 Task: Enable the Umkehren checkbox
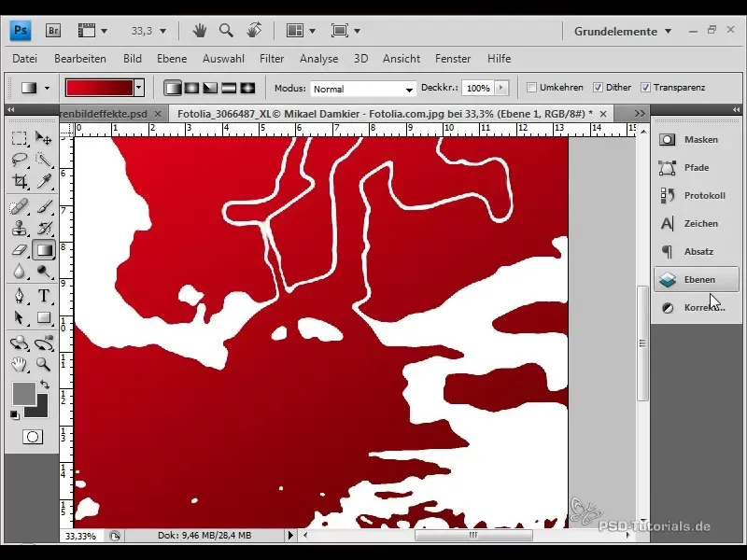pos(531,88)
